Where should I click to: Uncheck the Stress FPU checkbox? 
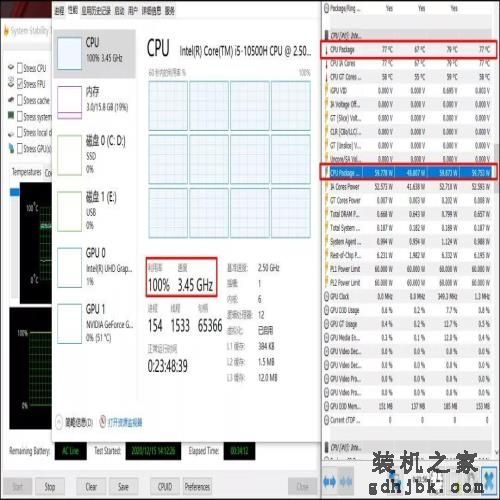(x=20, y=84)
